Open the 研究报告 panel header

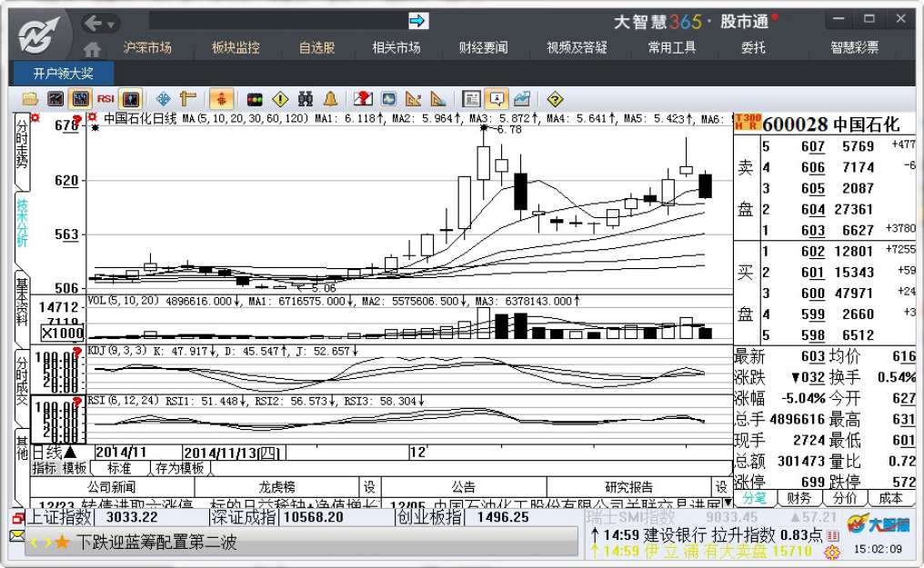[628, 487]
